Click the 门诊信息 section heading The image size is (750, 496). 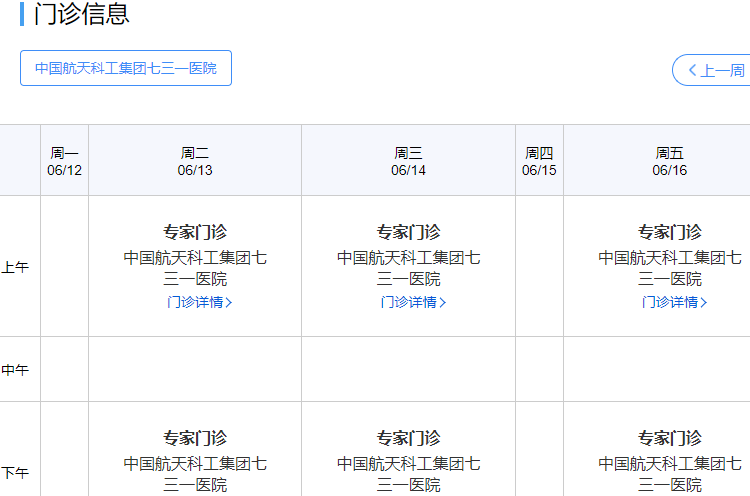pos(81,15)
